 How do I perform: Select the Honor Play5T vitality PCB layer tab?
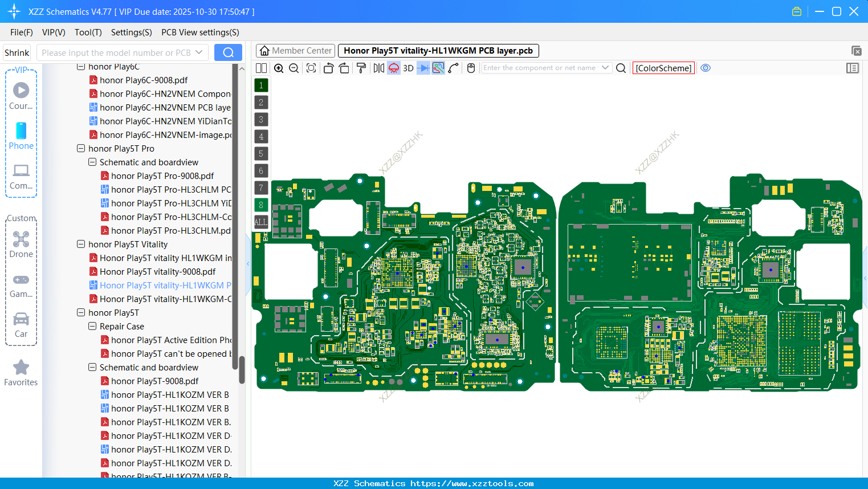(x=438, y=51)
